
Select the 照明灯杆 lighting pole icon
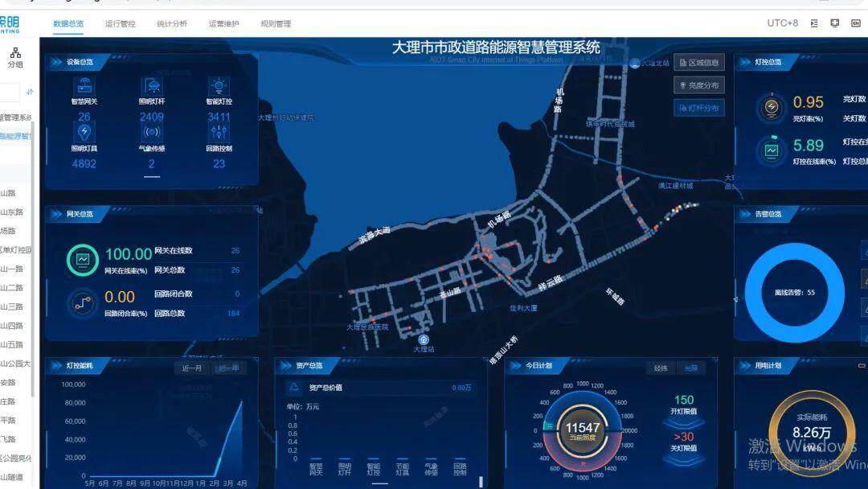click(x=153, y=84)
